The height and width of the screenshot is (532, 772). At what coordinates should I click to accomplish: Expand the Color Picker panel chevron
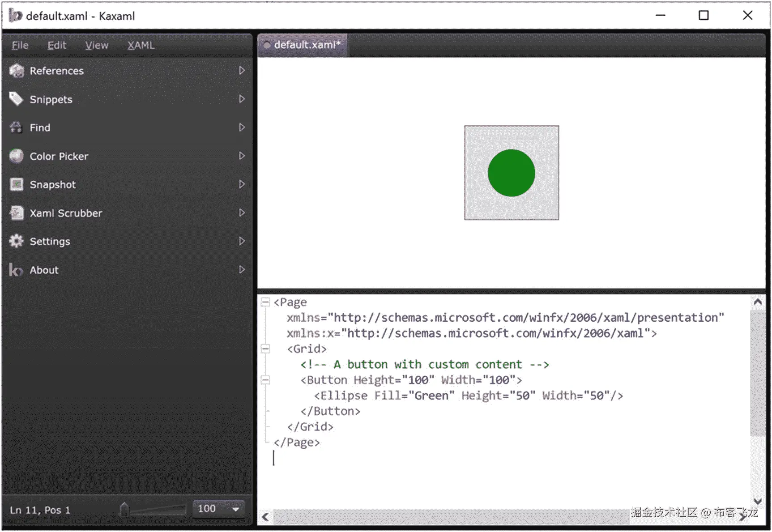coord(242,156)
